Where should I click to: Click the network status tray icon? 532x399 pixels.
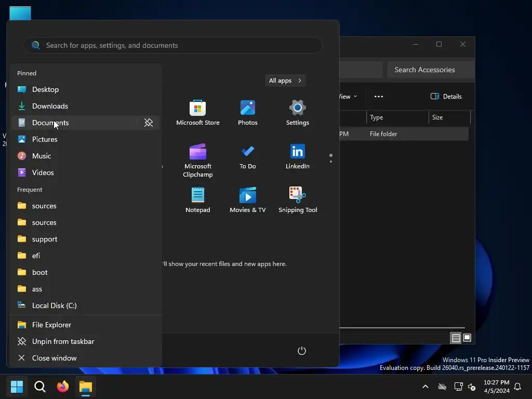coord(458,387)
